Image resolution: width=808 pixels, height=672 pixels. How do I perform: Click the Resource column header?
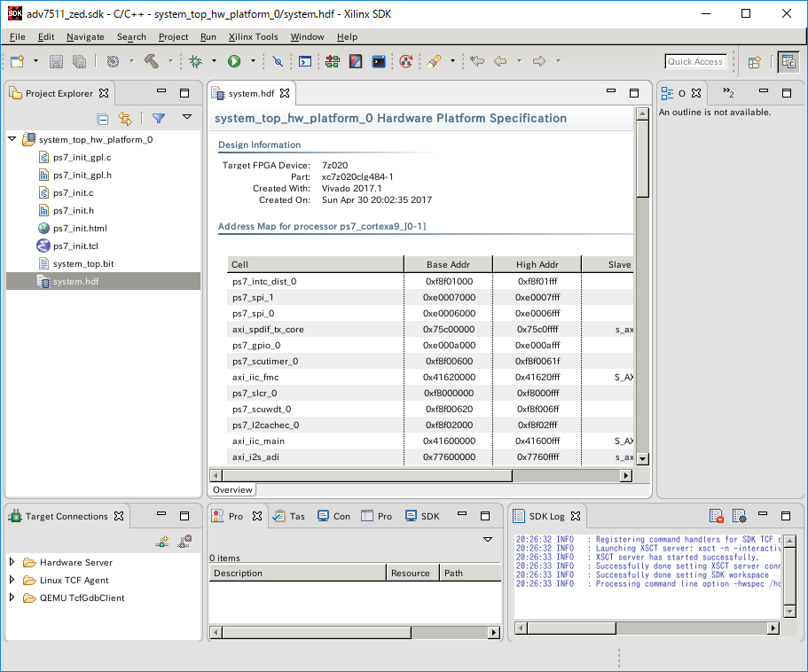pos(412,573)
